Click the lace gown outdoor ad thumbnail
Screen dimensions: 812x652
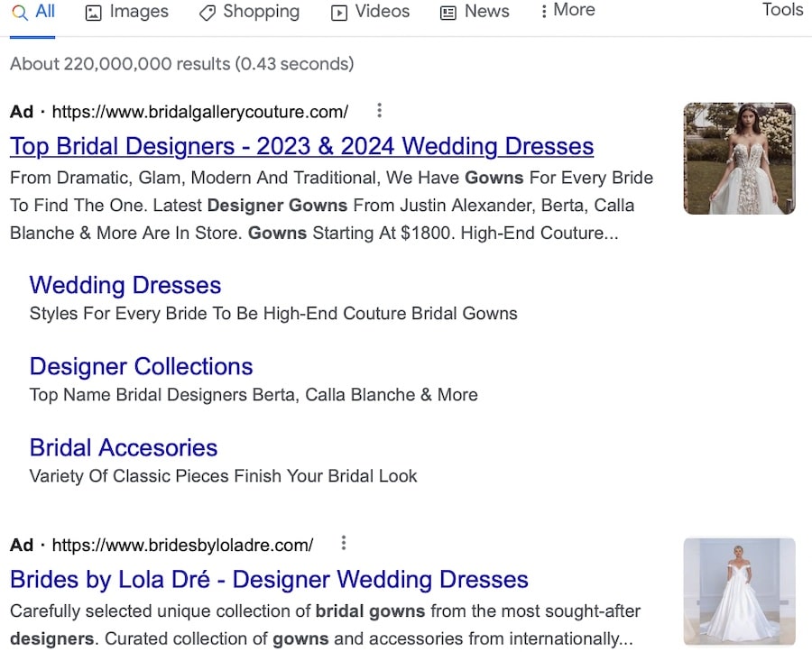(740, 159)
